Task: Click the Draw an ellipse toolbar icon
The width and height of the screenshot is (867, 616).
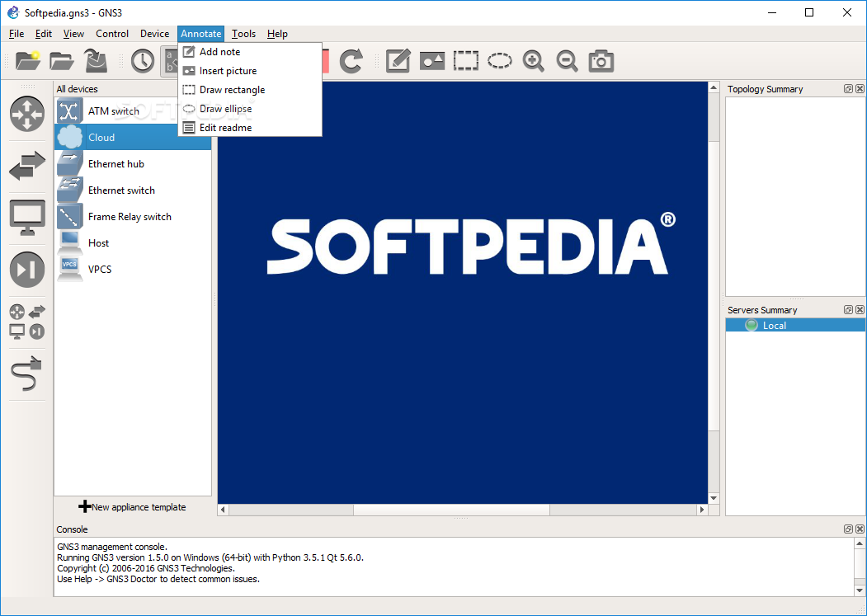Action: point(499,60)
